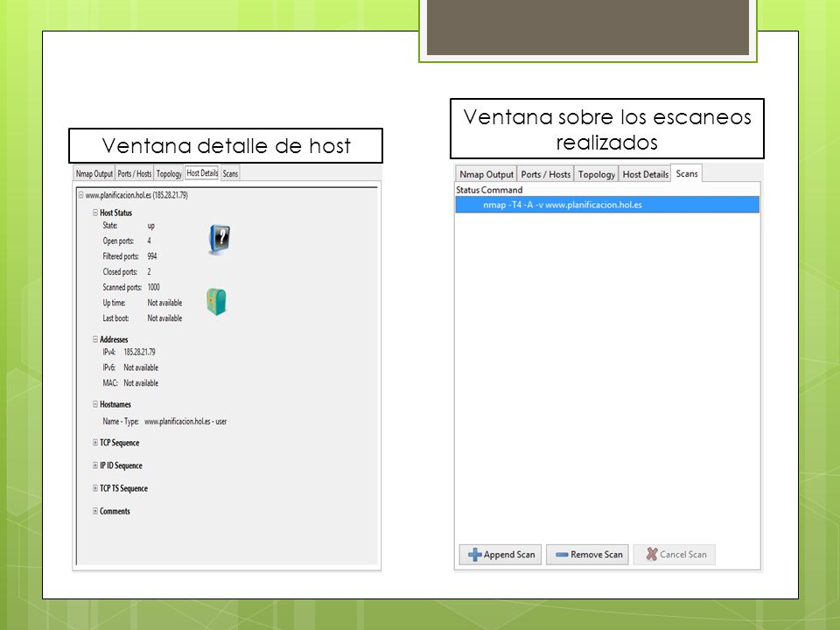Click the Scanned ports value 1000
The height and width of the screenshot is (630, 840).
pyautogui.click(x=154, y=287)
